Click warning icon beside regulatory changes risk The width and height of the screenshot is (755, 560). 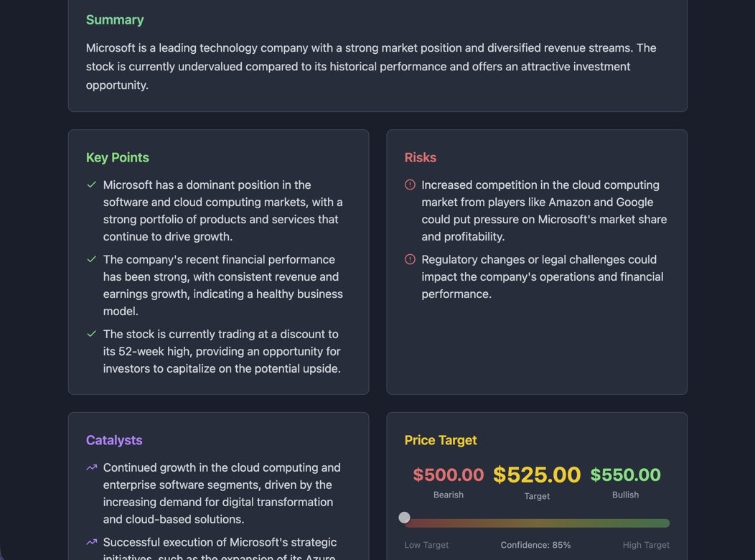click(x=410, y=259)
